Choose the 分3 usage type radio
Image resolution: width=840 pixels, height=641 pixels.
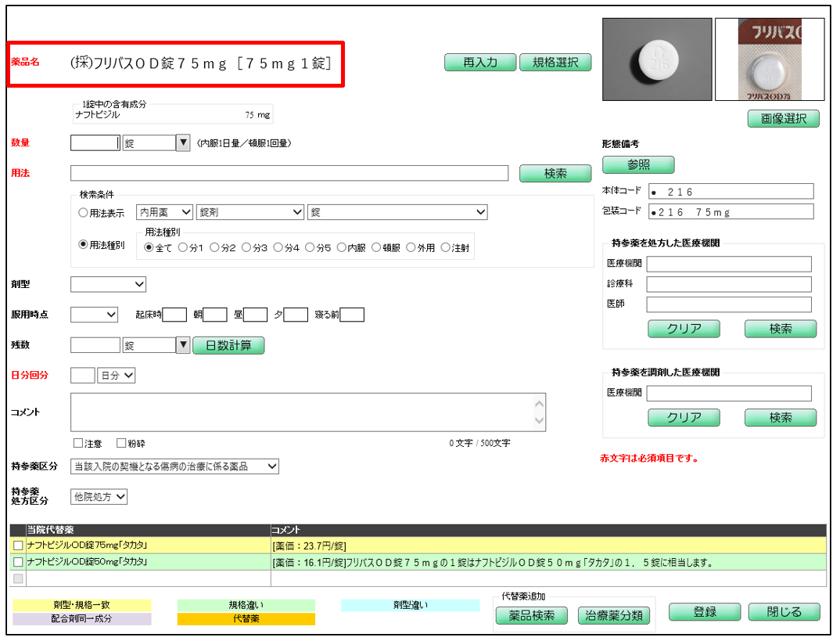[x=246, y=247]
